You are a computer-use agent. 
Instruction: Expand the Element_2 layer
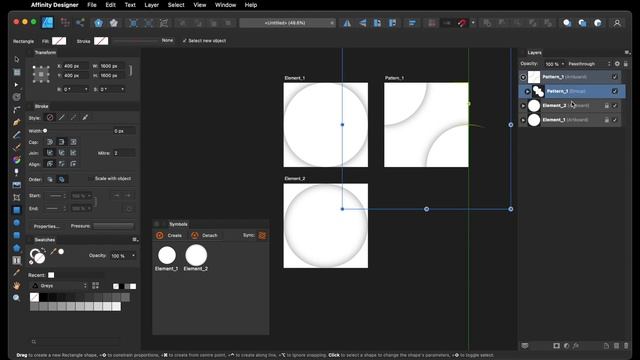coord(523,106)
